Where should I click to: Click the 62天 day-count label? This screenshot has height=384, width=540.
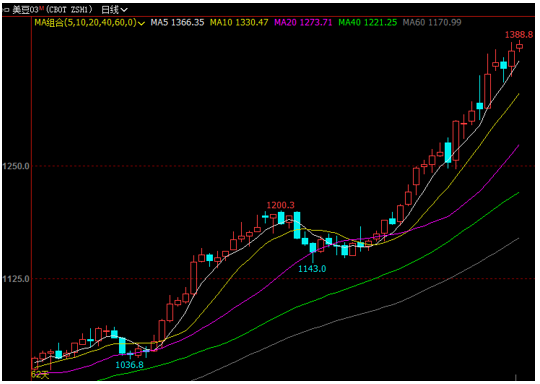tap(40, 375)
